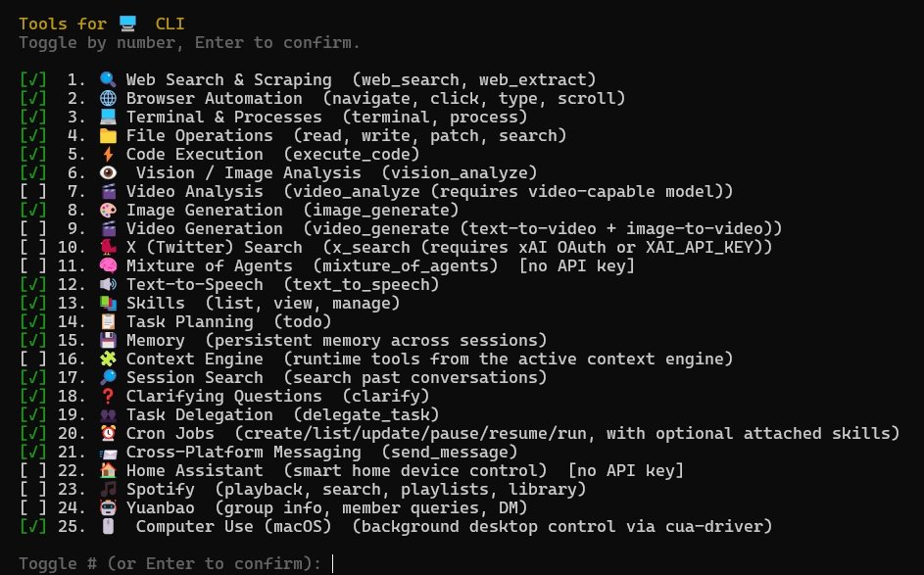924x575 pixels.
Task: Click the eye icon for Vision / Image Analysis
Action: [x=108, y=173]
